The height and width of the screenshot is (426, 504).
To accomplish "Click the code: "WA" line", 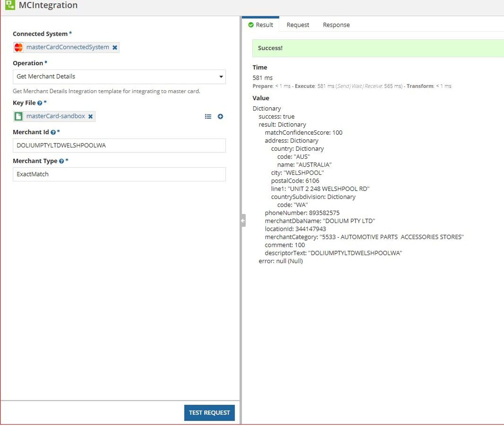I will (x=292, y=205).
